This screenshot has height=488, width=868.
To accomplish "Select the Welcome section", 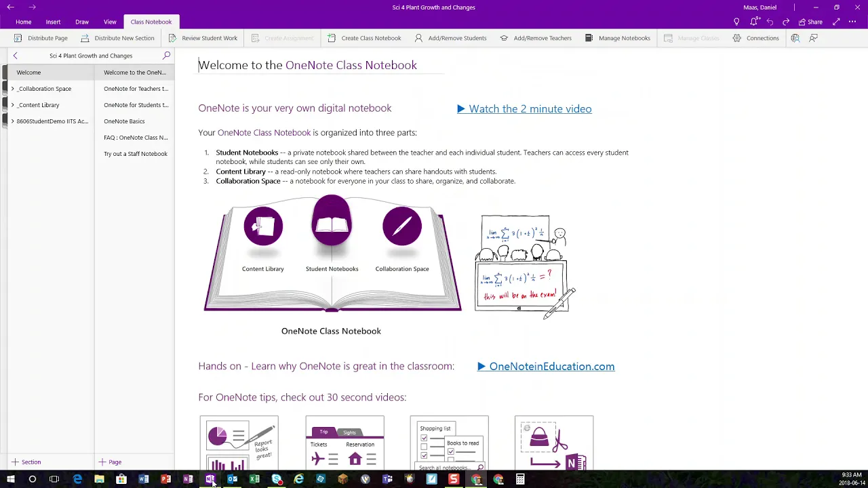I will pos(51,73).
